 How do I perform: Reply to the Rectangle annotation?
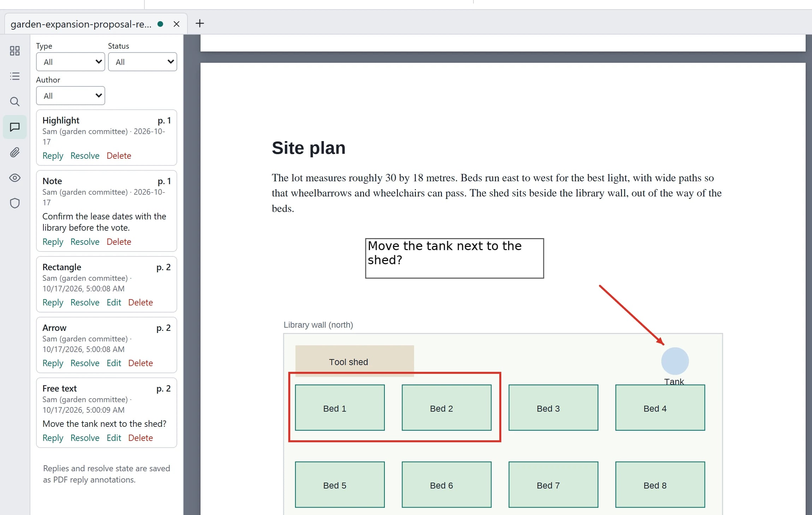click(53, 302)
